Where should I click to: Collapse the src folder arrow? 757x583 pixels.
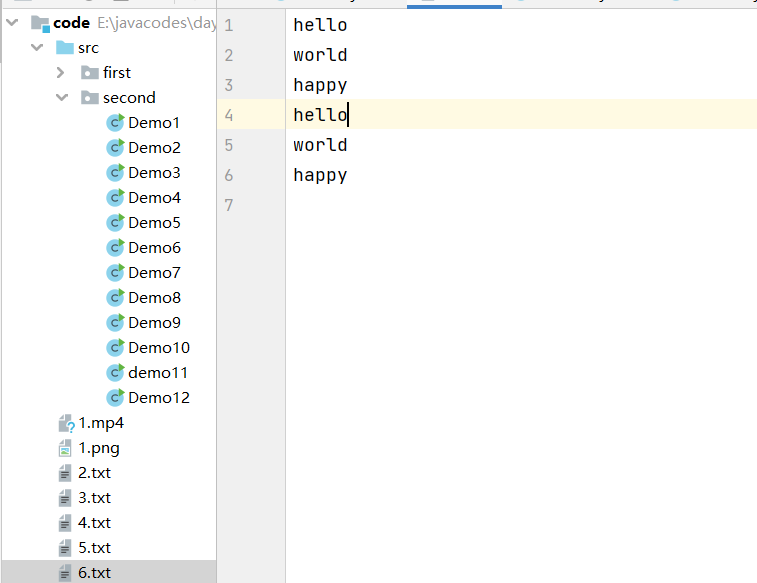(37, 47)
